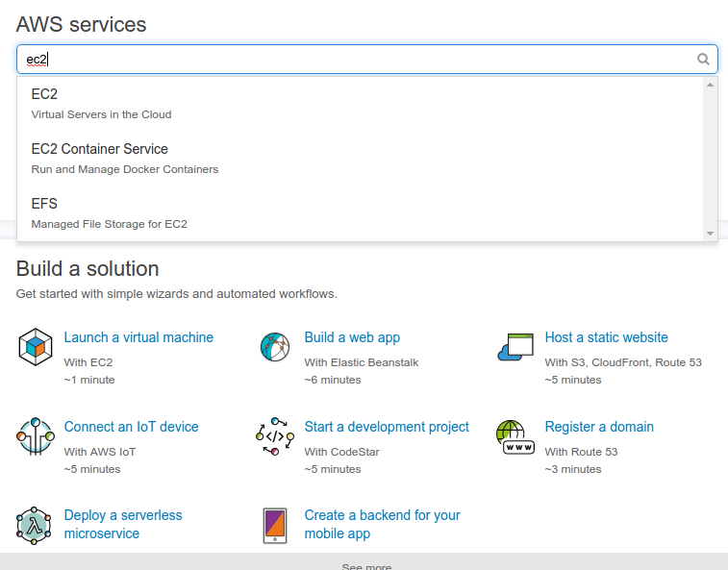Click the mobile app backend phone icon
This screenshot has width=728, height=570.
tap(275, 526)
